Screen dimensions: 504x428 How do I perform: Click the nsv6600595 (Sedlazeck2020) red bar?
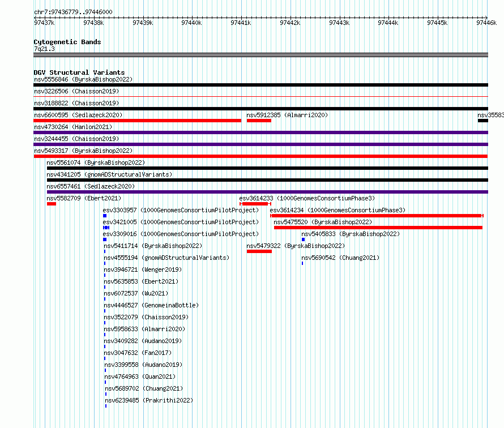137,121
